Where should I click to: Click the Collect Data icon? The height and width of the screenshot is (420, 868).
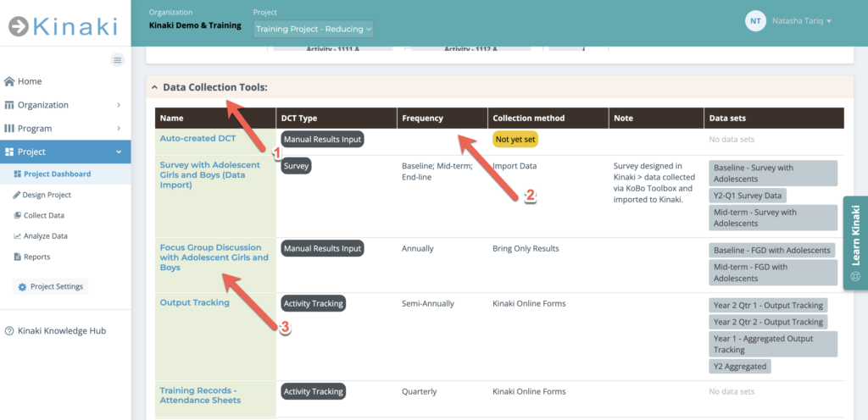click(17, 216)
